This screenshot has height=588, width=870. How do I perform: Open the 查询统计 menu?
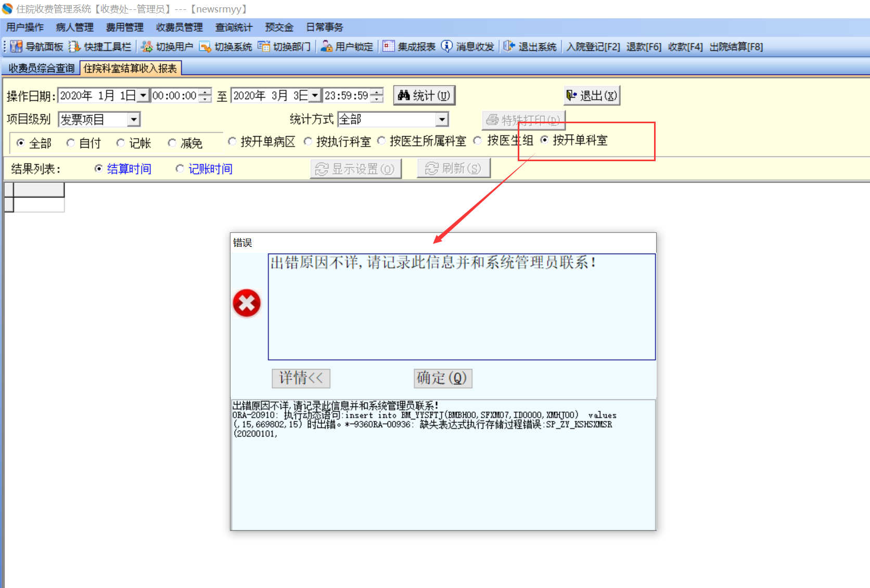(234, 28)
